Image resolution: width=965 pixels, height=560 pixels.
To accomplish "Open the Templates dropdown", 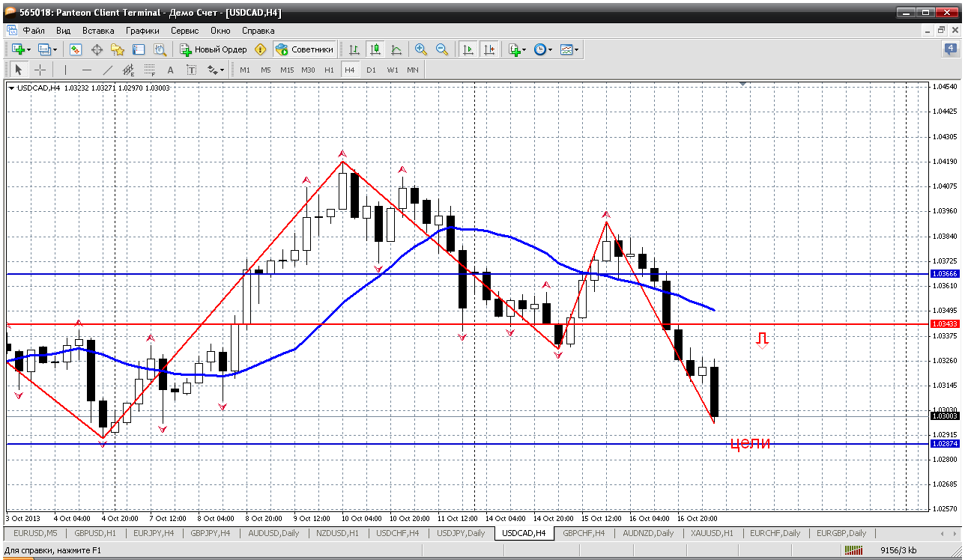I will pyautogui.click(x=569, y=49).
